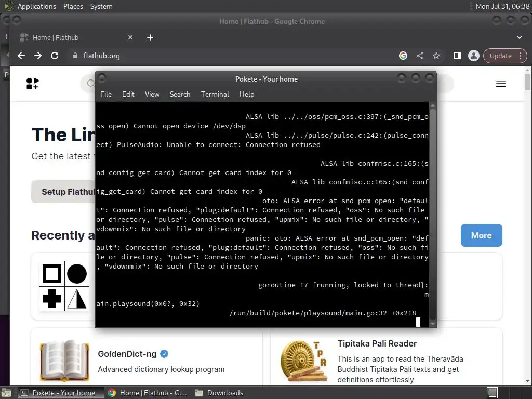
Task: Open the Edit menu in terminal
Action: pyautogui.click(x=128, y=95)
